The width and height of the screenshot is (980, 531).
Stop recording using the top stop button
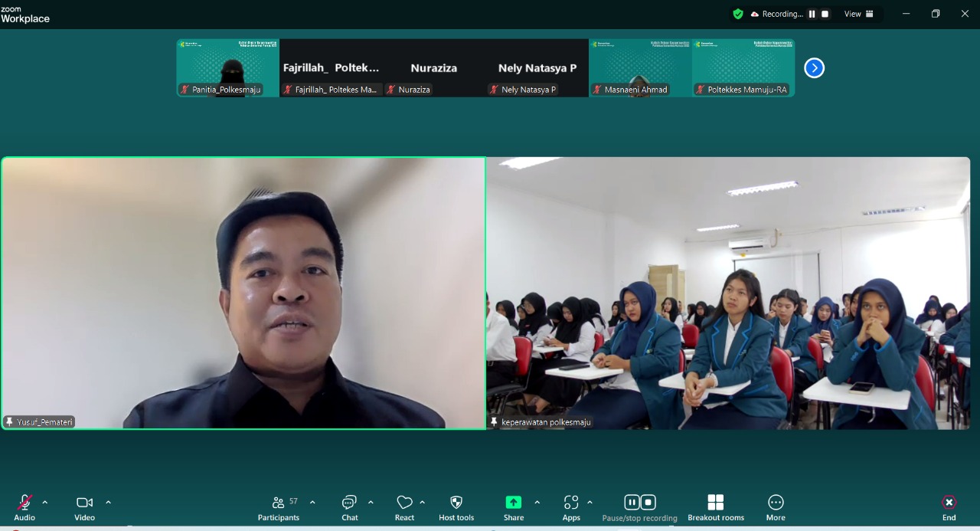click(x=825, y=14)
